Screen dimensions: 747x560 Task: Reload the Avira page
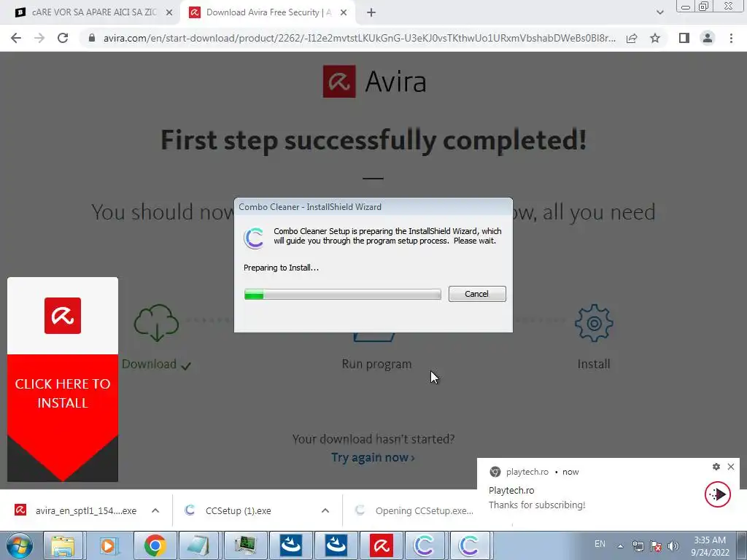coord(63,38)
